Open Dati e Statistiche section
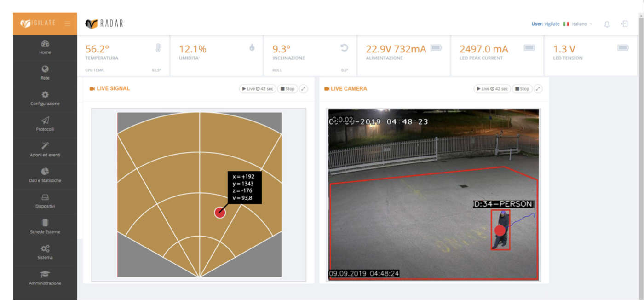This screenshot has width=644, height=300. coord(45,176)
